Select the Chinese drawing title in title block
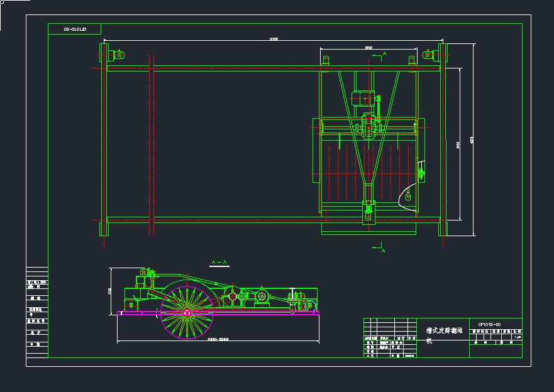Screen dimensions: 554x392 [443, 330]
